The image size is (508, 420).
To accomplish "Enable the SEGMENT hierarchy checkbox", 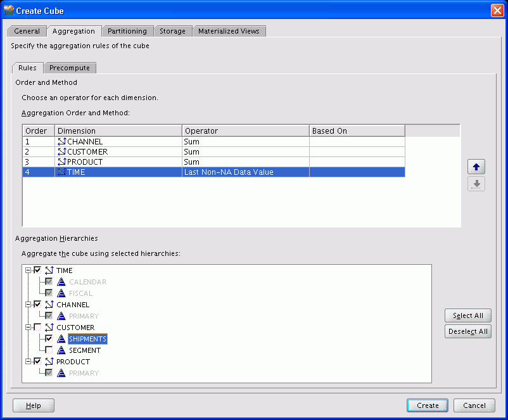I will click(x=49, y=350).
